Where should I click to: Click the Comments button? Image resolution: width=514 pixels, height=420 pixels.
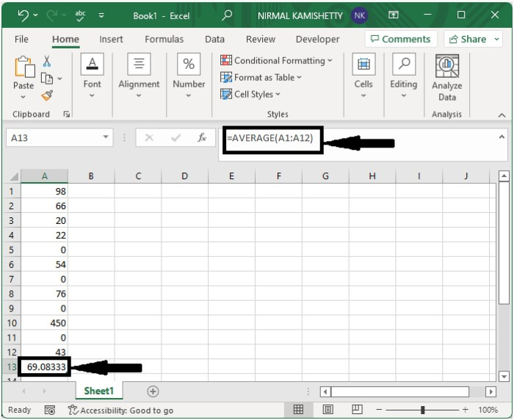click(401, 40)
